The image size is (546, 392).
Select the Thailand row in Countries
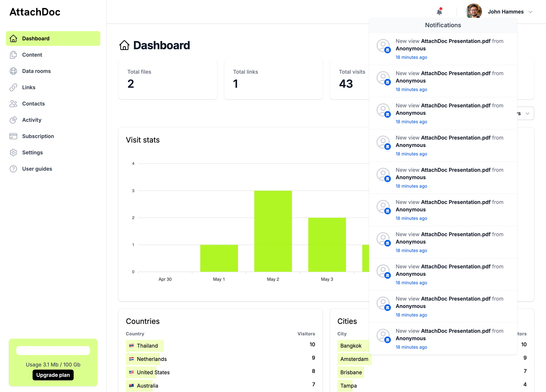147,346
